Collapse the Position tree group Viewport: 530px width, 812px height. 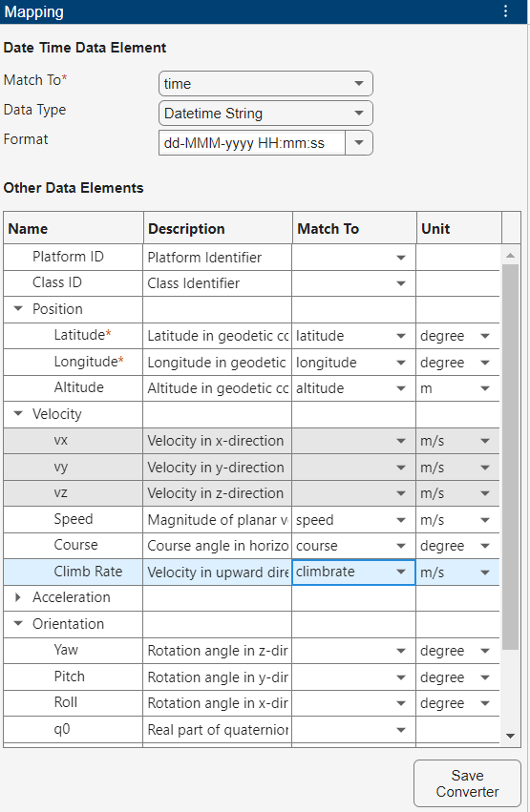18,308
